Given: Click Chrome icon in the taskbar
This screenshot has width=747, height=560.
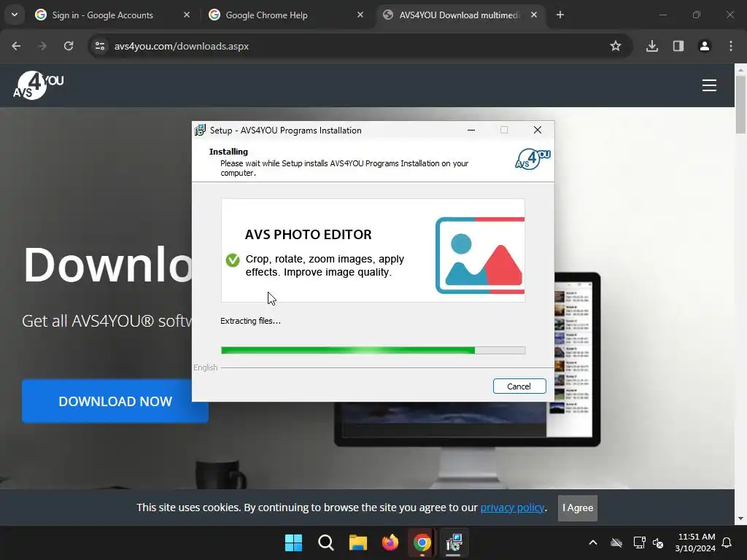Looking at the screenshot, I should (x=422, y=542).
